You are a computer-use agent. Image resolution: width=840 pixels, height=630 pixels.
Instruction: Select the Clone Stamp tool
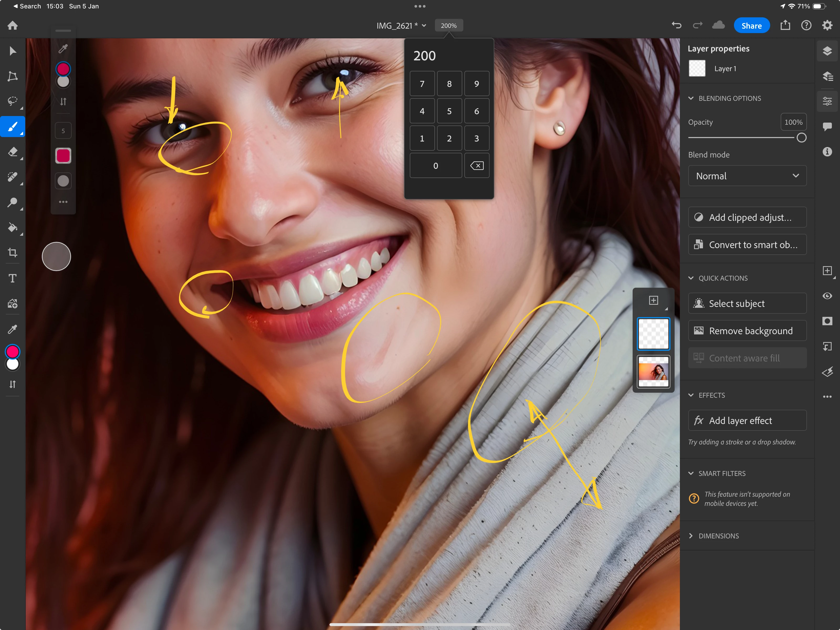point(13,202)
